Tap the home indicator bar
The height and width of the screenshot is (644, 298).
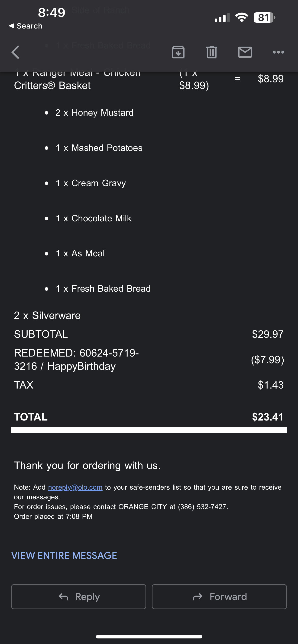[x=149, y=637]
